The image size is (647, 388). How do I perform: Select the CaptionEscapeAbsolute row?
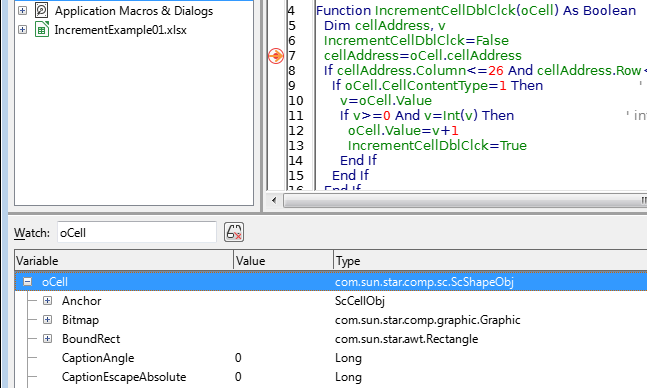(331, 377)
